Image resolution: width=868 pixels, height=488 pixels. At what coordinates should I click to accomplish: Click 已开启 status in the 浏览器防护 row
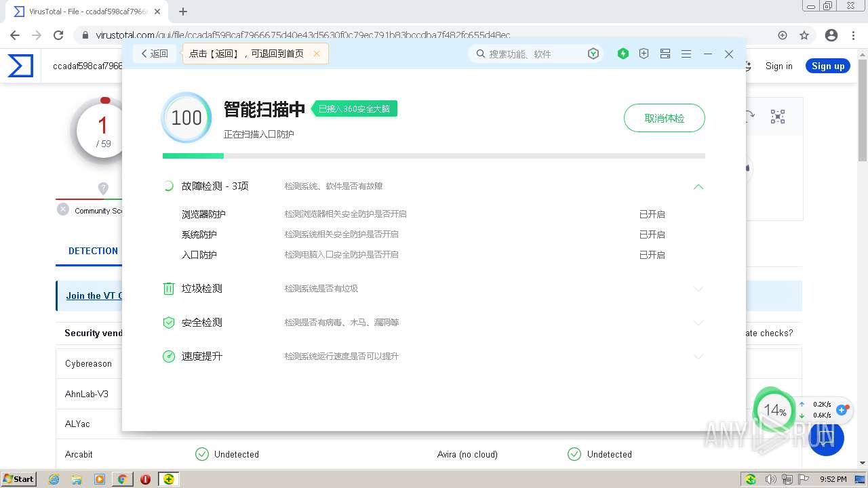coord(652,214)
